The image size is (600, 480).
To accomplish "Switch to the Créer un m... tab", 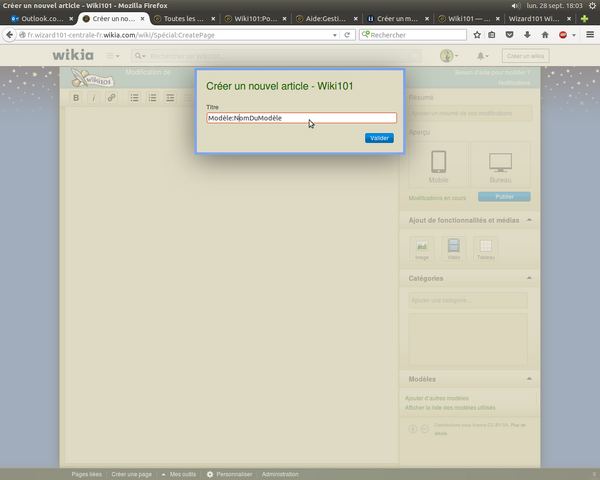I will coord(397,18).
